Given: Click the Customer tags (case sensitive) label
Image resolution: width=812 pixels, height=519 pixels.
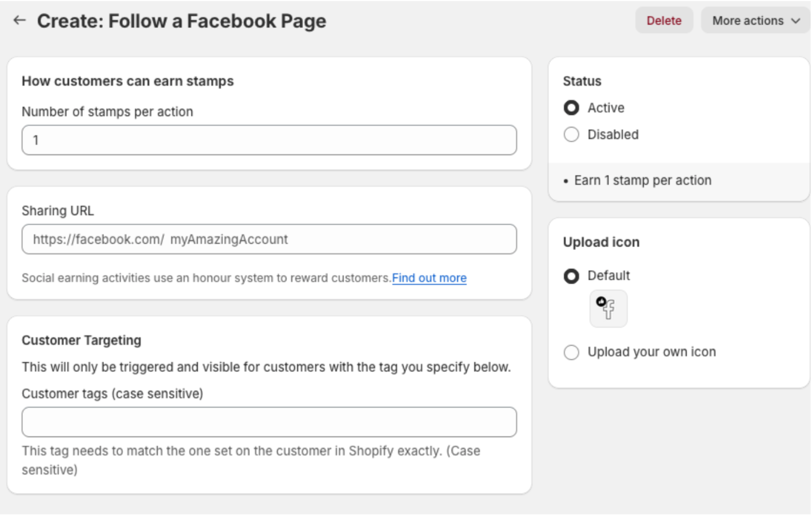Looking at the screenshot, I should click(113, 394).
